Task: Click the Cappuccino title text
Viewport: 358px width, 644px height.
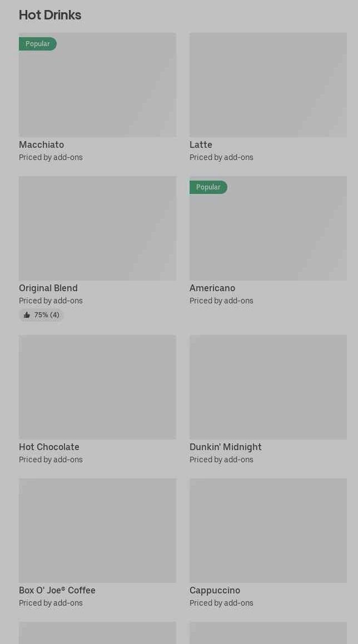Action: 215,591
